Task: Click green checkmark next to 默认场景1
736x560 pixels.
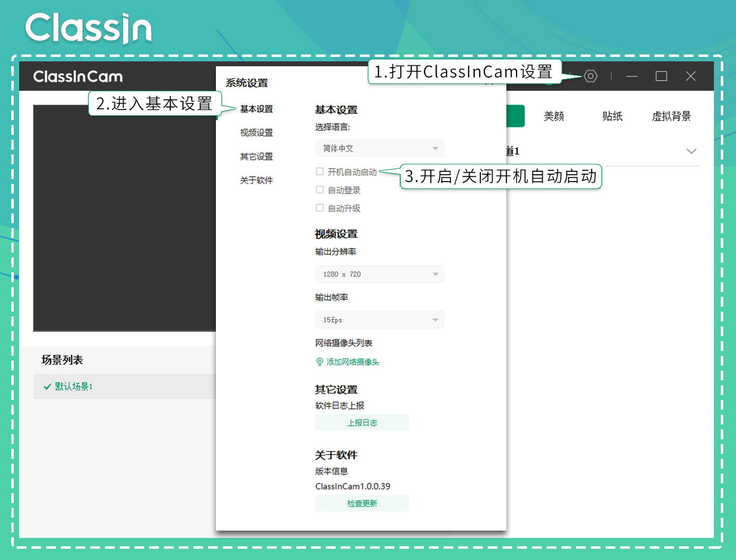Action: coord(48,387)
